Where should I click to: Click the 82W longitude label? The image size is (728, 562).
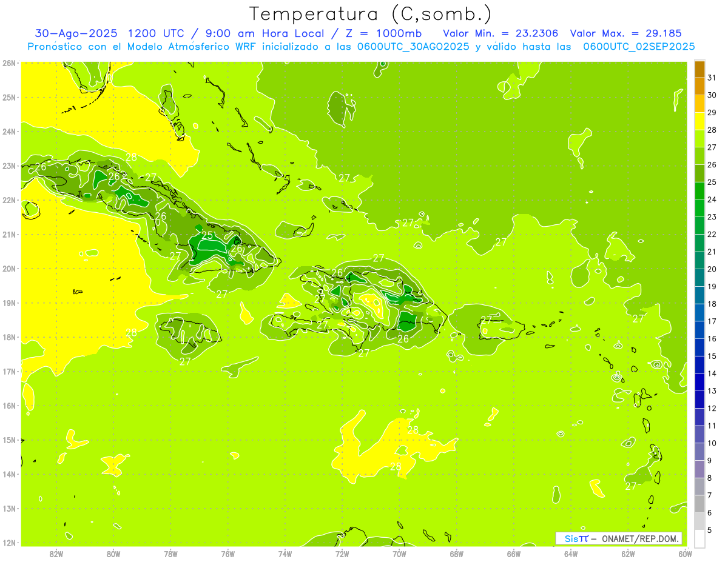(x=56, y=554)
